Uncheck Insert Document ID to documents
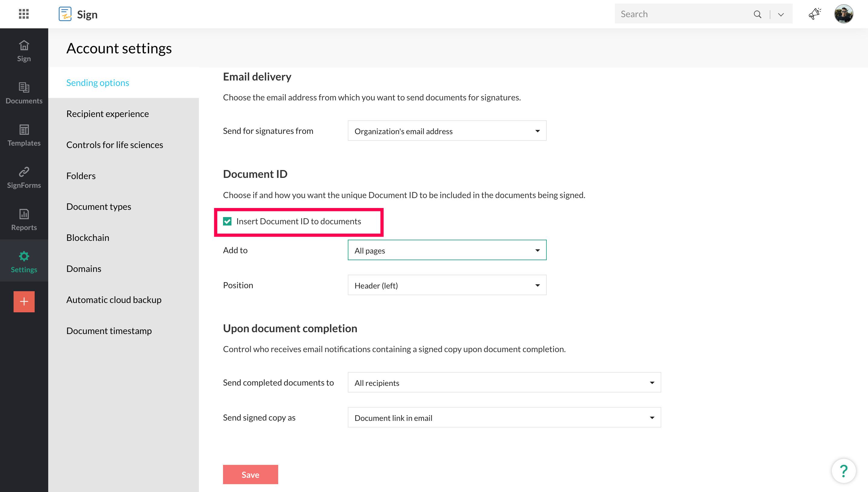This screenshot has width=868, height=492. coord(227,221)
